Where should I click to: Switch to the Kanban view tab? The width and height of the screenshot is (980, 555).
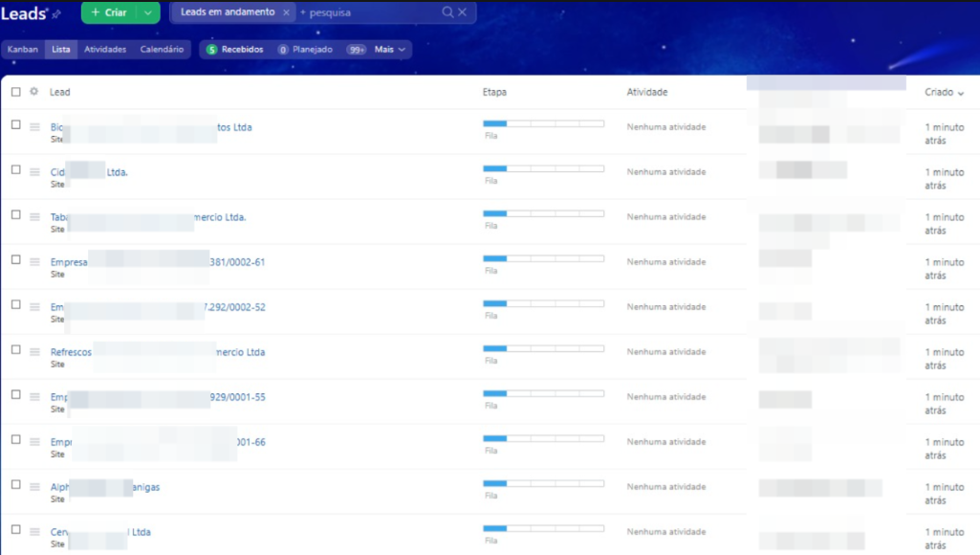click(23, 49)
